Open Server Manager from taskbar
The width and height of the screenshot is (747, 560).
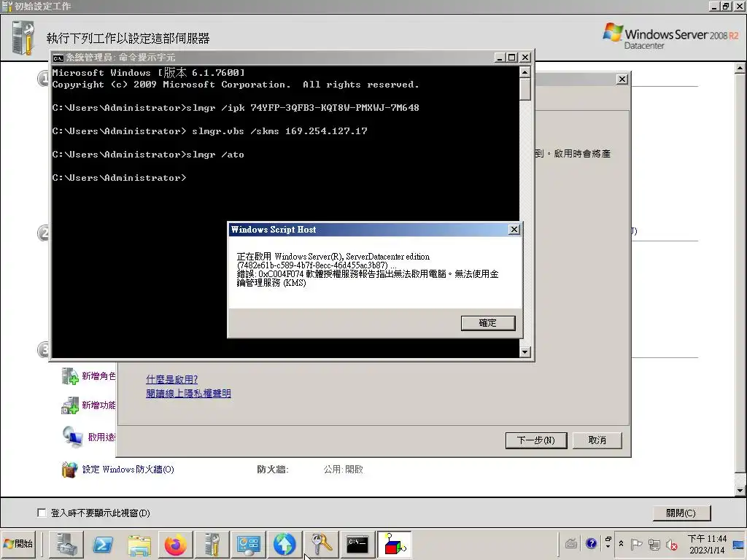click(x=66, y=544)
